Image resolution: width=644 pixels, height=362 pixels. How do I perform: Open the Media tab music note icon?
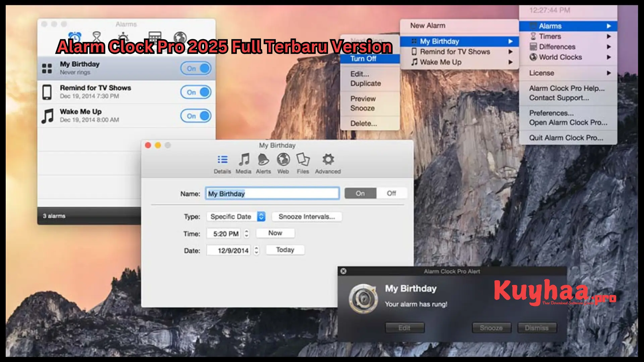point(244,160)
